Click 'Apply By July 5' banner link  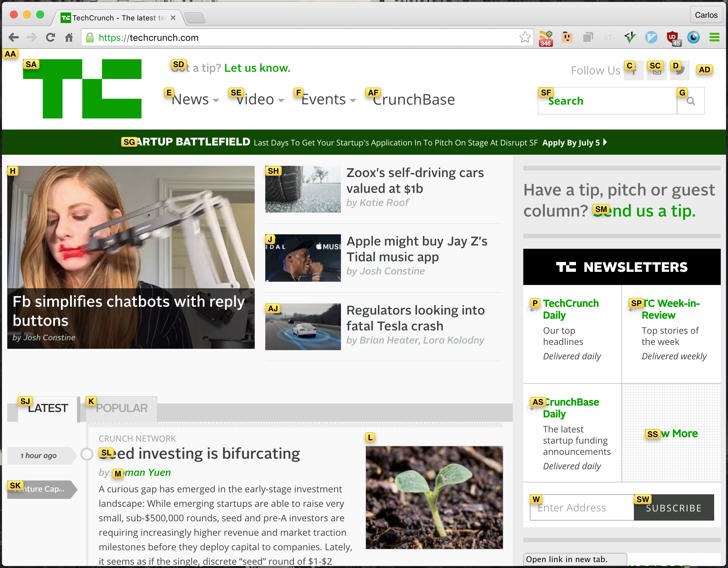coord(575,143)
